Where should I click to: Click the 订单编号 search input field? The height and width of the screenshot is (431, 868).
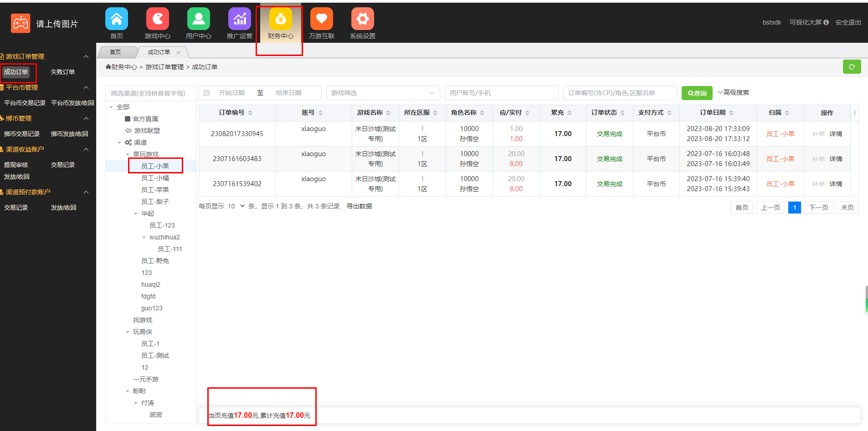click(620, 93)
